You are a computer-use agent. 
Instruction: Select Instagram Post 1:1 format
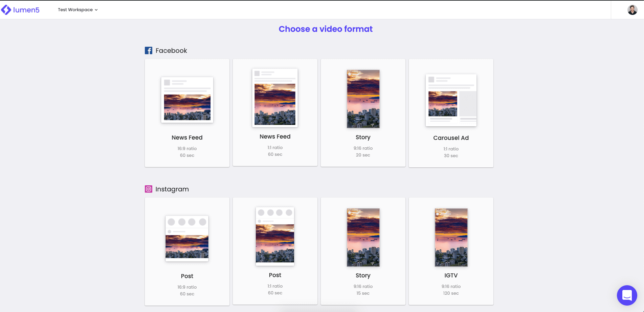point(275,251)
